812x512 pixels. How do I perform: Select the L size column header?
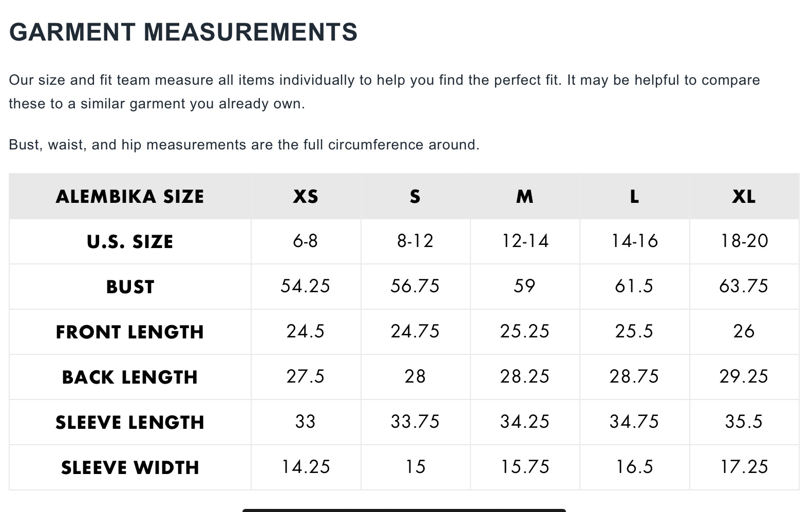coord(634,197)
